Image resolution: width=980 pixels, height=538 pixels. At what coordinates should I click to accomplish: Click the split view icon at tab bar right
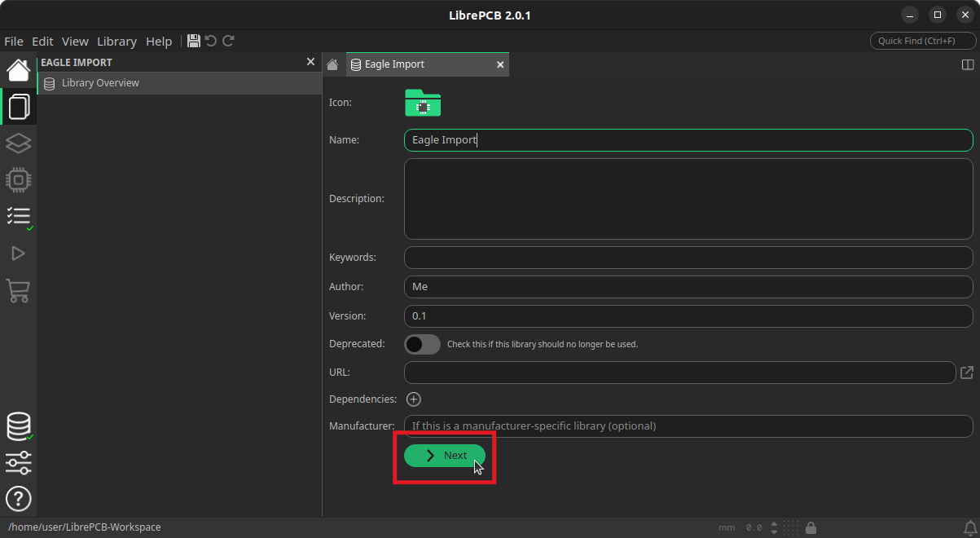968,64
